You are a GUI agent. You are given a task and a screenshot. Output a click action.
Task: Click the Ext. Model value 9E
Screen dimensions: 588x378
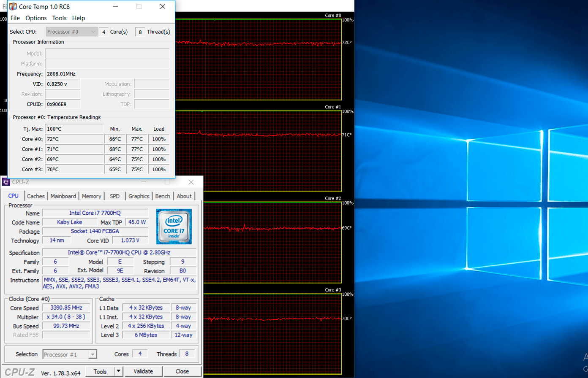tap(120, 271)
